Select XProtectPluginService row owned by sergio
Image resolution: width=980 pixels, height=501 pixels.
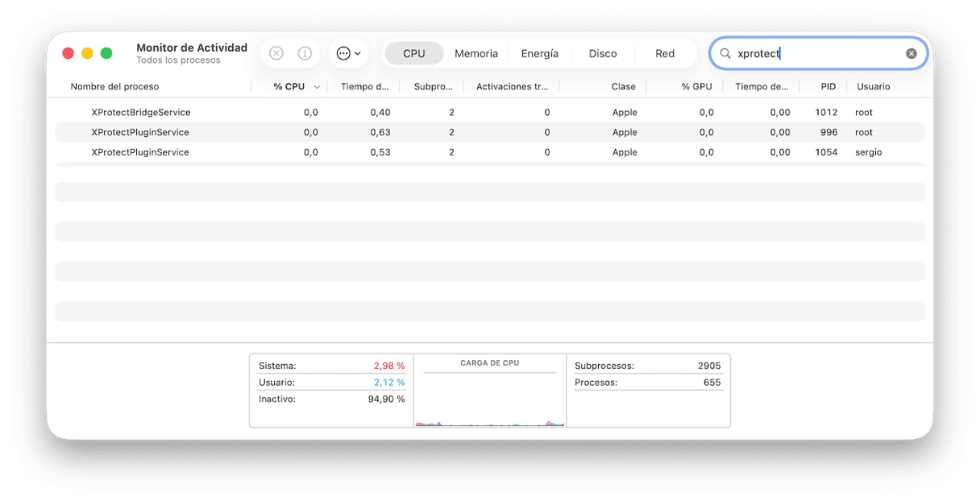[x=141, y=152]
